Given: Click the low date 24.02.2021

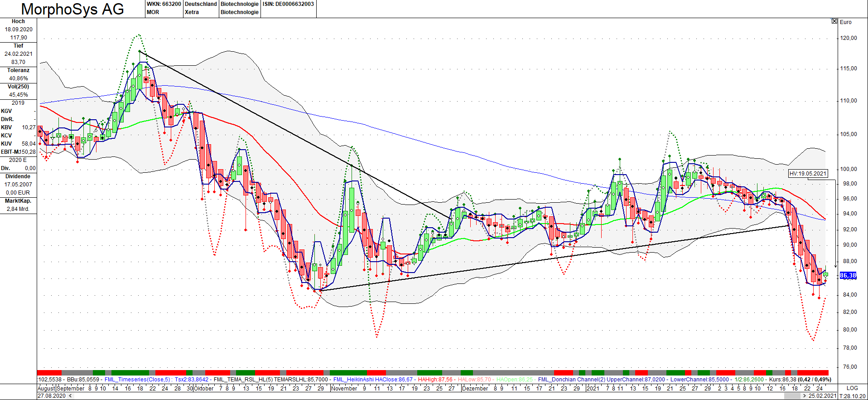Looking at the screenshot, I should pos(19,54).
